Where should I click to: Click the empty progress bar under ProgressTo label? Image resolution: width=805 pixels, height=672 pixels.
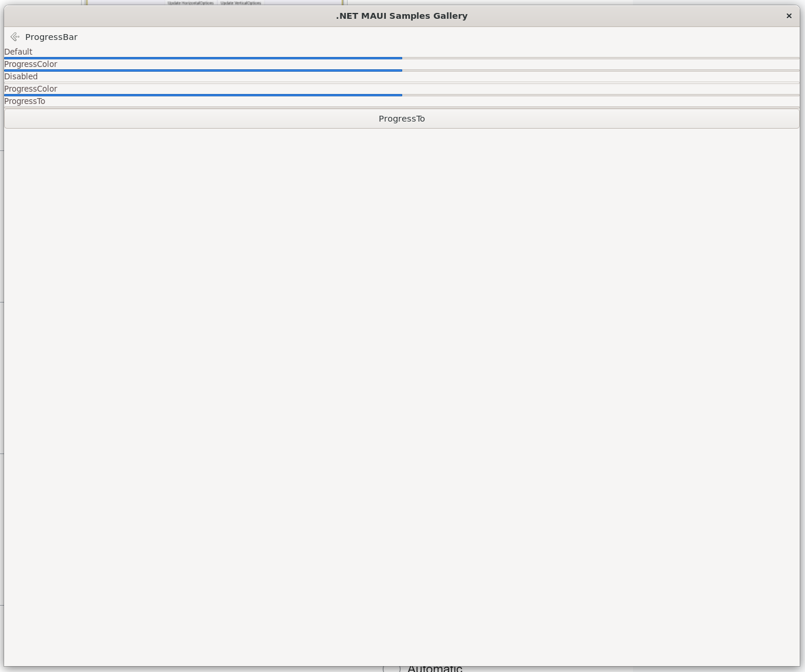(x=402, y=107)
